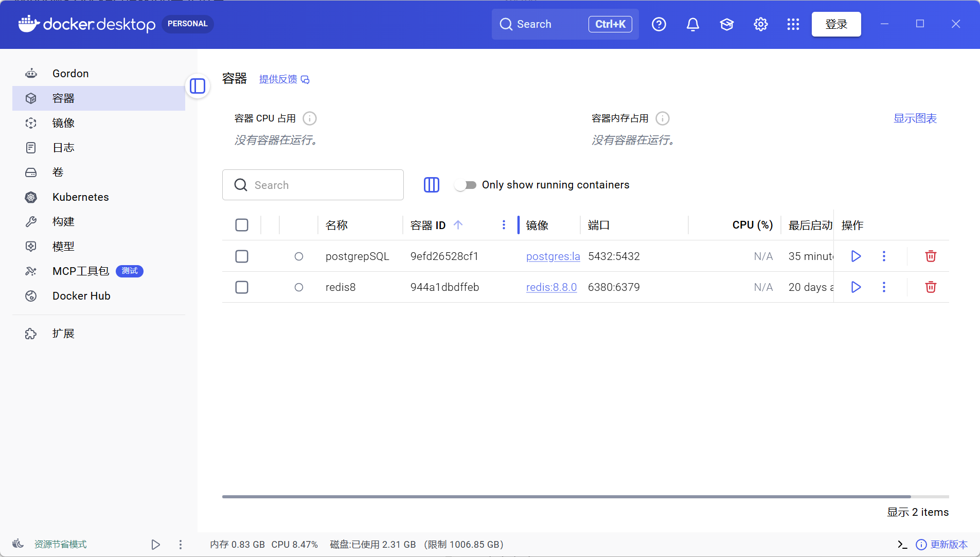Click the 更新版本 update link
This screenshot has height=557, width=980.
click(x=949, y=545)
